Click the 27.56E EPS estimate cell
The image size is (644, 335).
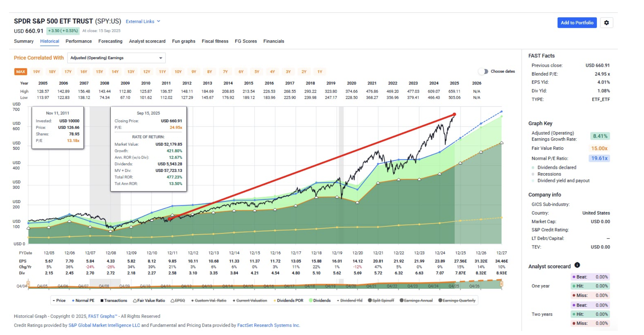coord(460,261)
